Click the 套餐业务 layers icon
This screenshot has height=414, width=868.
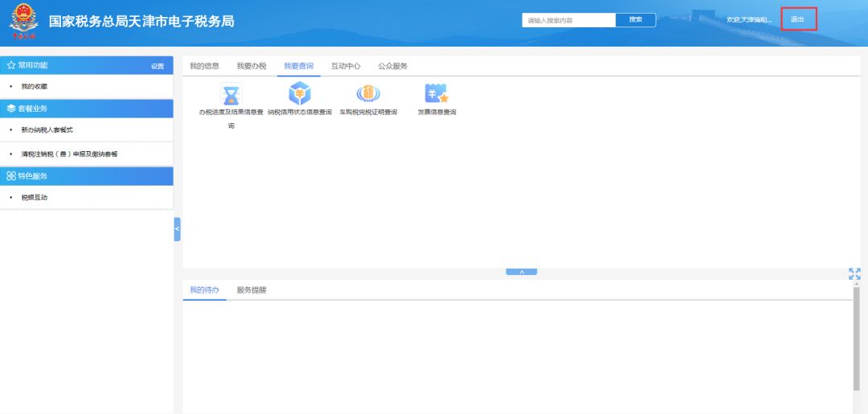click(x=11, y=109)
